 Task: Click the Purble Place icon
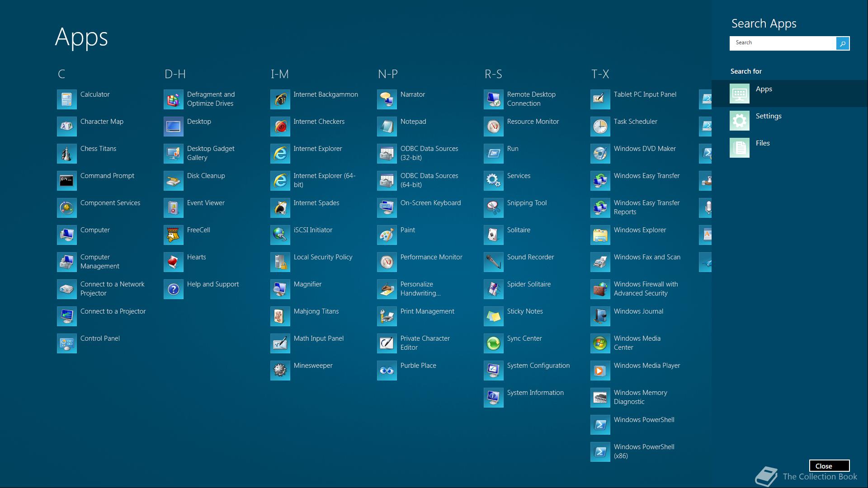click(387, 371)
